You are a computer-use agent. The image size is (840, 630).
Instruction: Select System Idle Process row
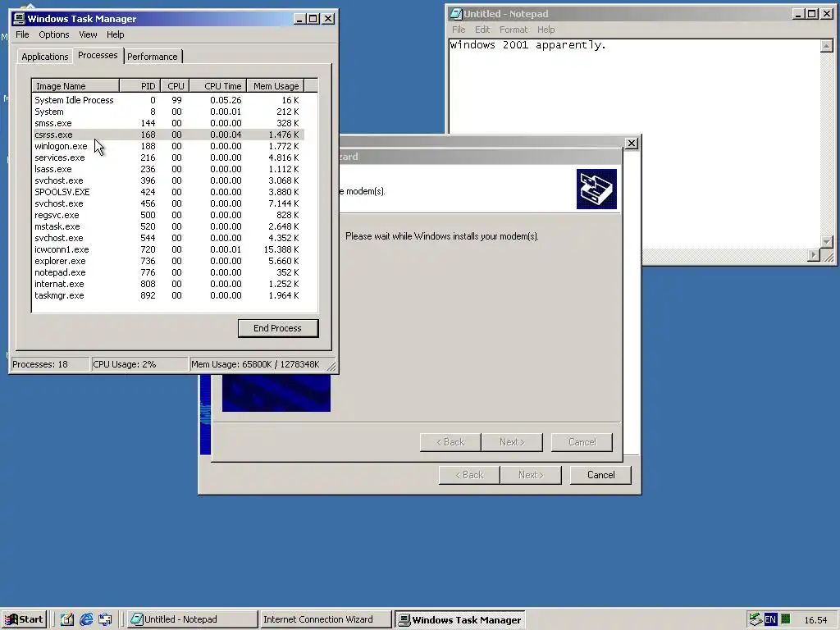(168, 100)
